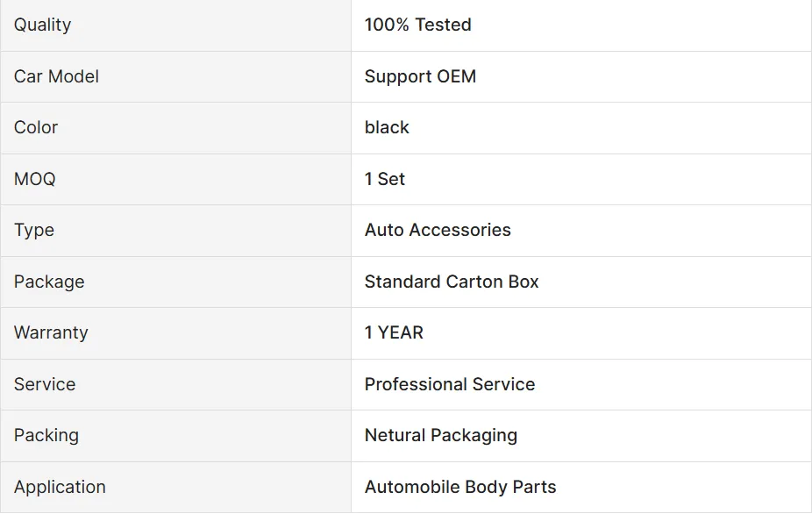Screen dimensions: 812x514
Task: Select the '1 YEAR' warranty value
Action: click(394, 332)
